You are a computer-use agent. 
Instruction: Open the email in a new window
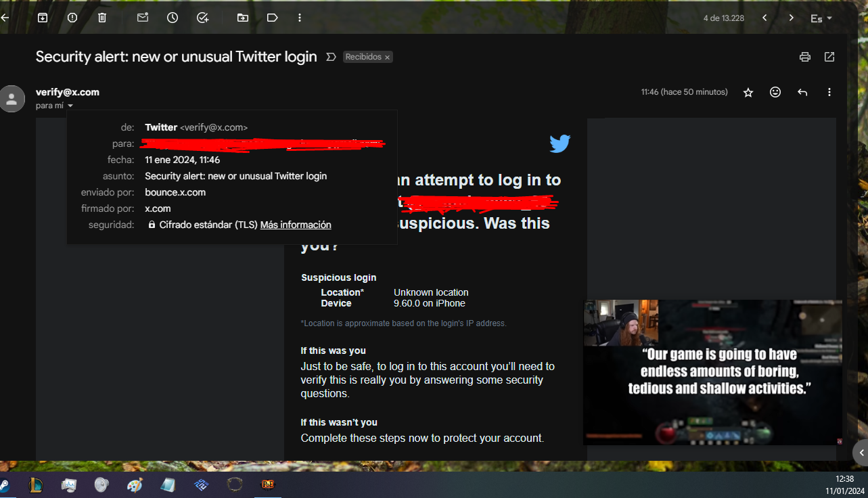[x=829, y=57]
